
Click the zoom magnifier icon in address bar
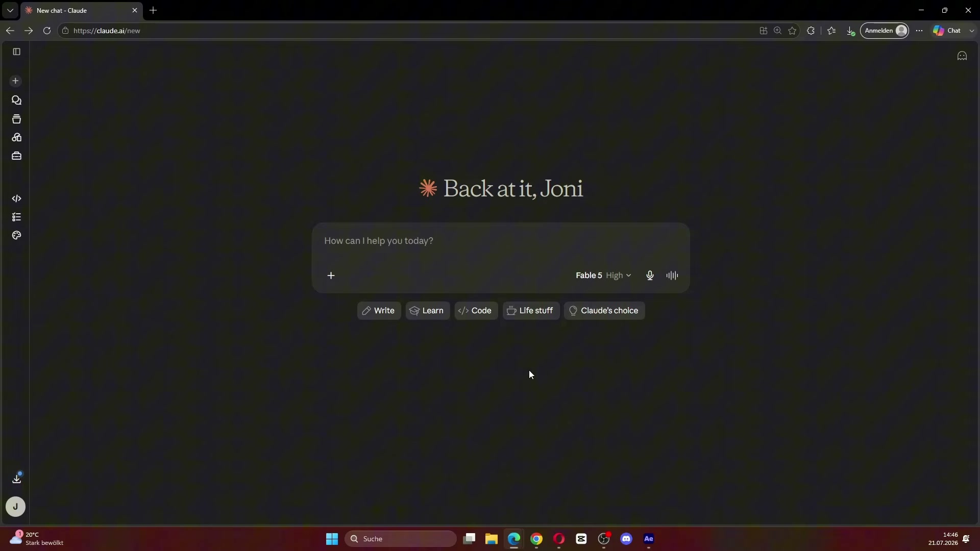778,31
